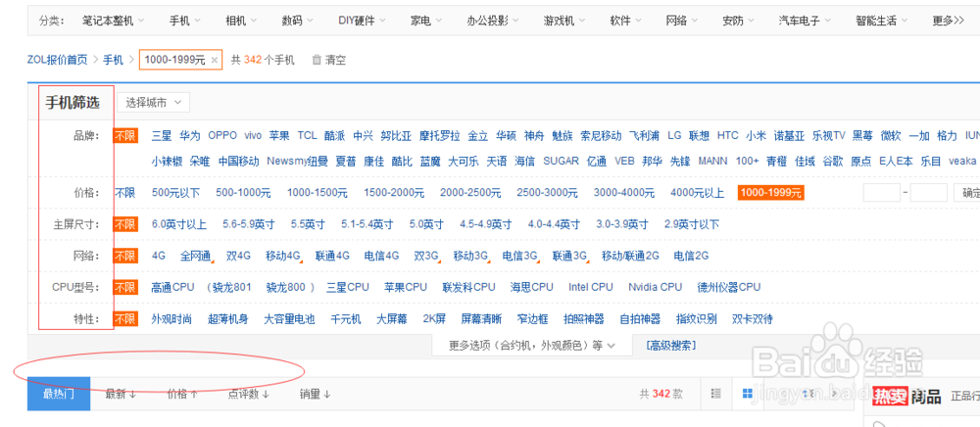
Task: Choose price range 500元以下
Action: (176, 193)
